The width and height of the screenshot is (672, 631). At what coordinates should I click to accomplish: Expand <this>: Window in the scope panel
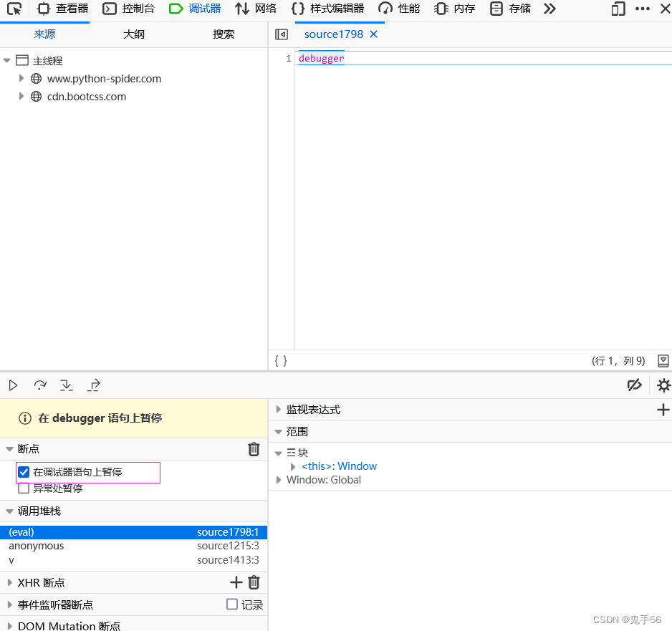coord(292,466)
